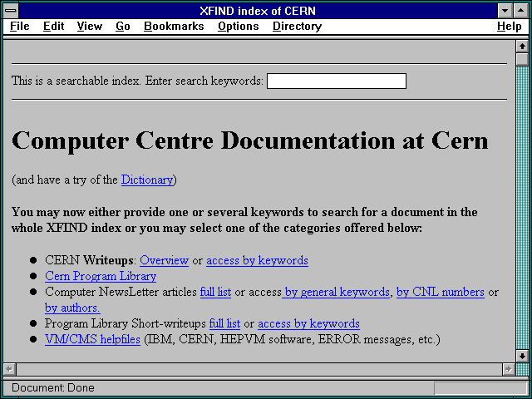
Task: Open the VM/CMS helpfiles link
Action: (92, 339)
